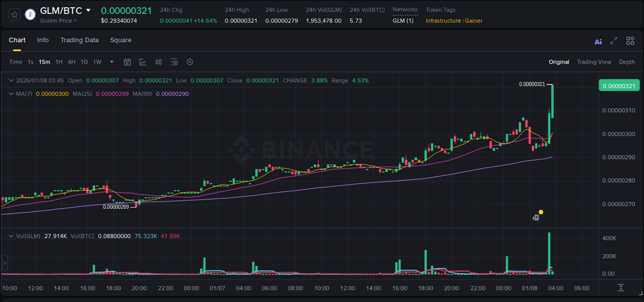Hide the MA indicators row
Image resolution: width=644 pixels, height=302 pixels.
(x=10, y=94)
